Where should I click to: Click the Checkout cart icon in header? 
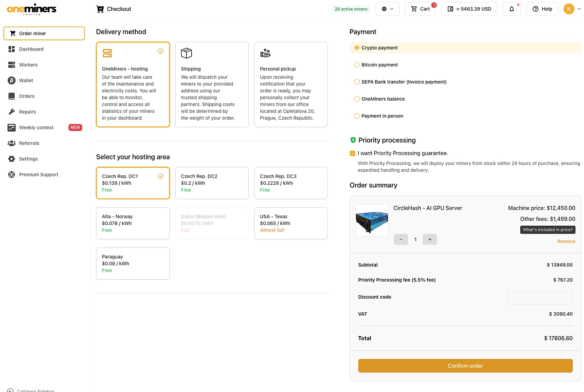coord(100,9)
